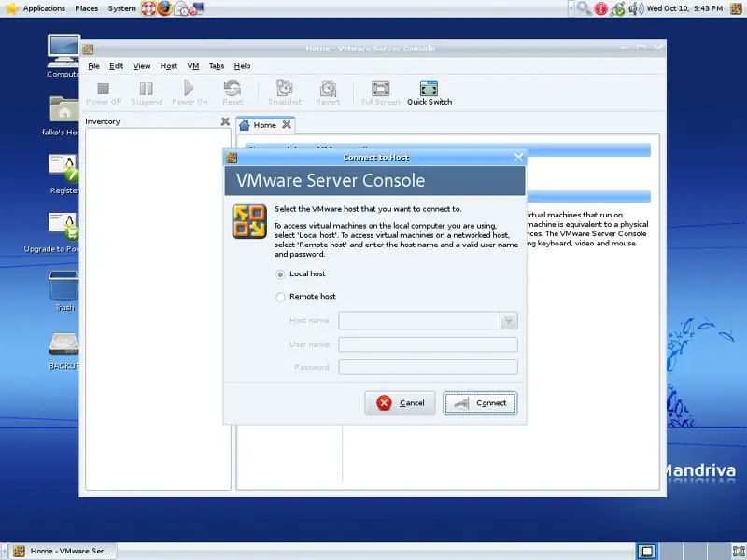Open the Applications menu in top panel
The width and height of the screenshot is (747, 560).
point(44,8)
